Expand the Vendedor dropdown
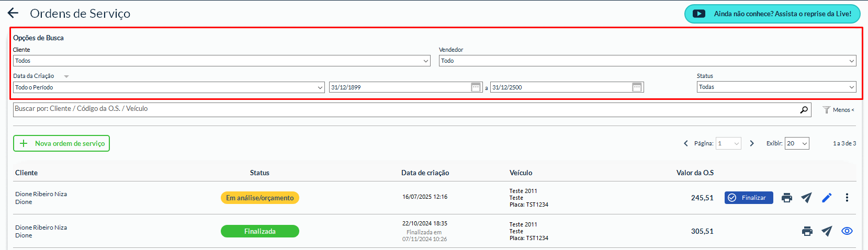This screenshot has width=868, height=250. pos(647,61)
